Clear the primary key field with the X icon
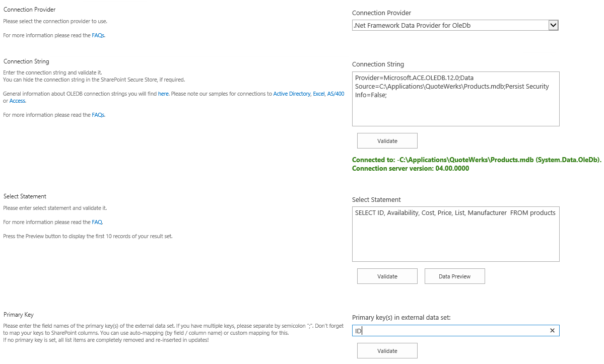Screen dimensions: 604x364 (x=552, y=331)
